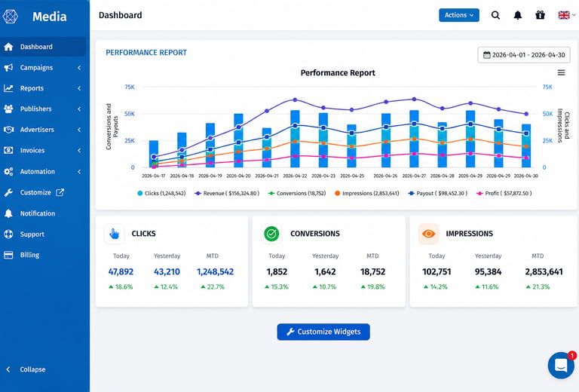This screenshot has height=392, width=579.
Task: Click the Media brand name
Action: coord(50,17)
